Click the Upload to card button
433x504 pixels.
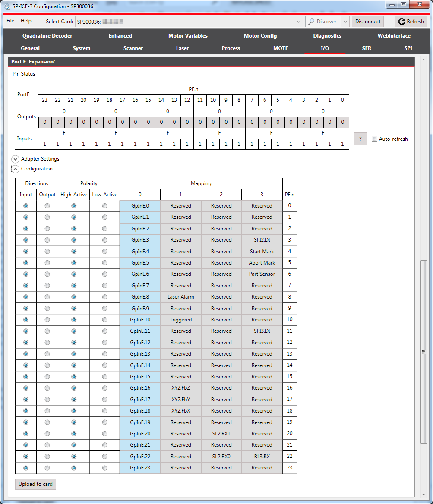point(35,484)
